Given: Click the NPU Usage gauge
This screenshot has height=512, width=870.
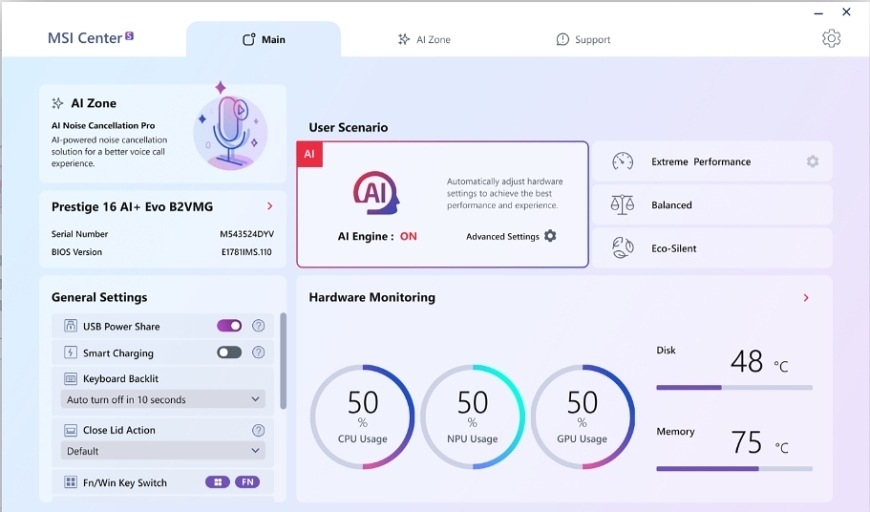Looking at the screenshot, I should point(472,417).
